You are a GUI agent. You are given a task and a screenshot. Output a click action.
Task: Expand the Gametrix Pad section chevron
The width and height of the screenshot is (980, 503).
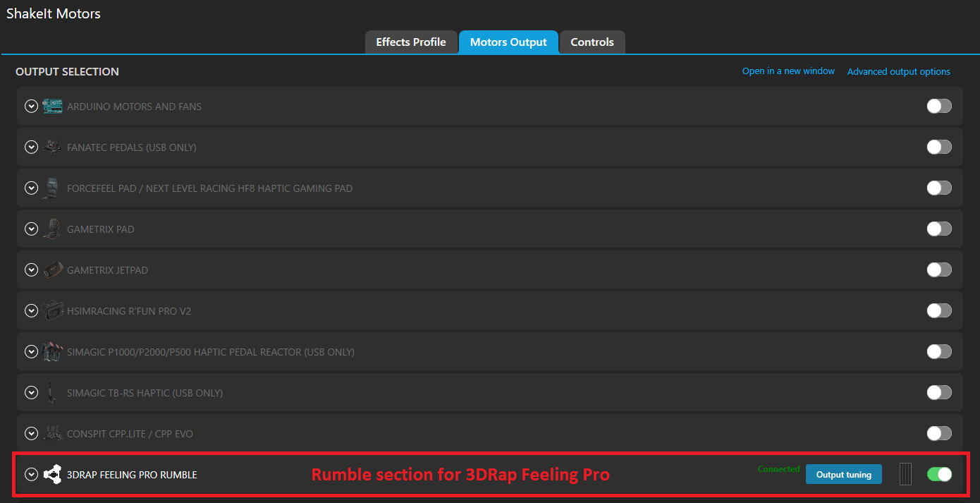click(31, 229)
